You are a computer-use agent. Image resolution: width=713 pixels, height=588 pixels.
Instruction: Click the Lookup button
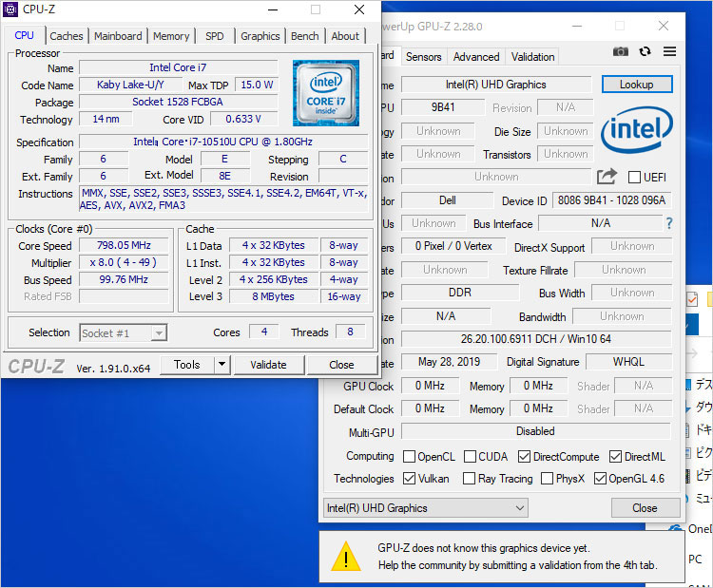click(x=636, y=85)
